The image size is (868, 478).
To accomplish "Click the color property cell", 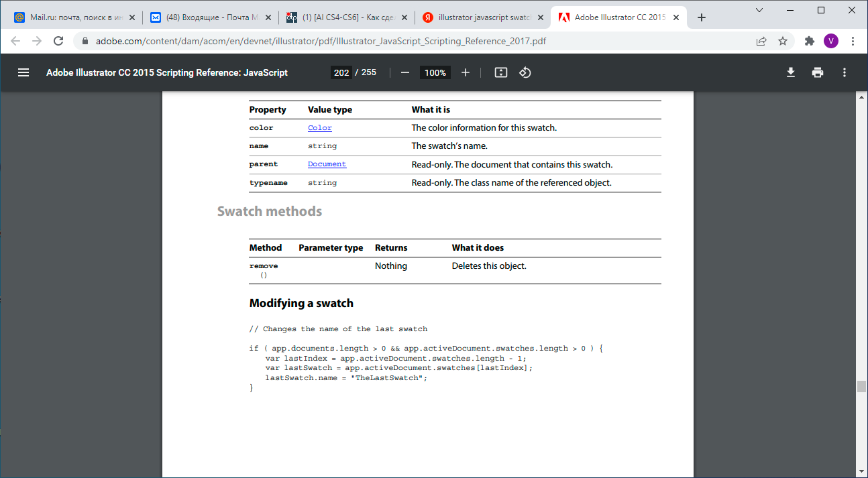I will click(262, 127).
